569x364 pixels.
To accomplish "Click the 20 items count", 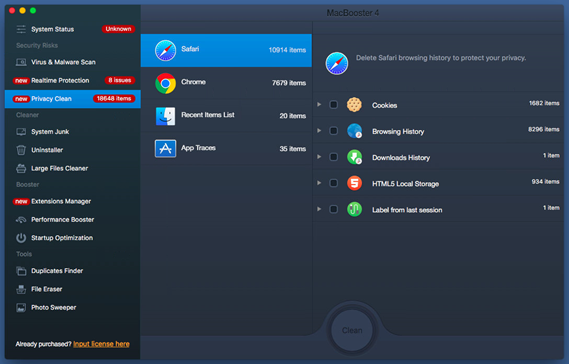I will 292,116.
